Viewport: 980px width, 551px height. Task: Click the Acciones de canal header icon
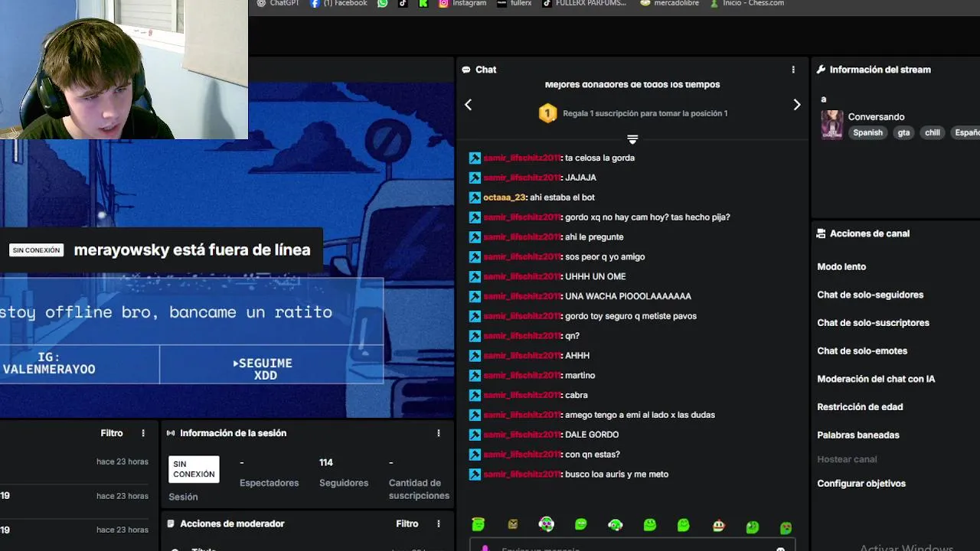tap(821, 233)
